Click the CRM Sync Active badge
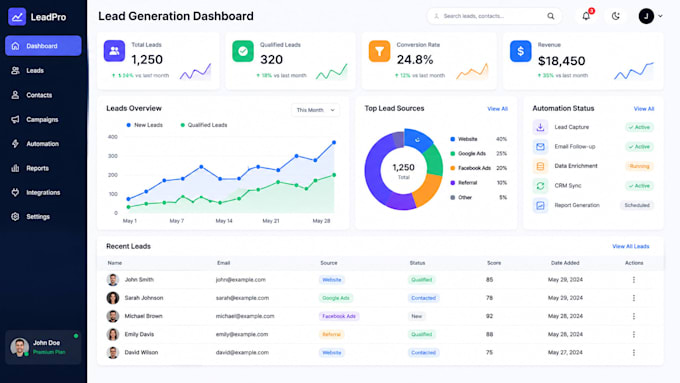This screenshot has width=680, height=383. (639, 186)
